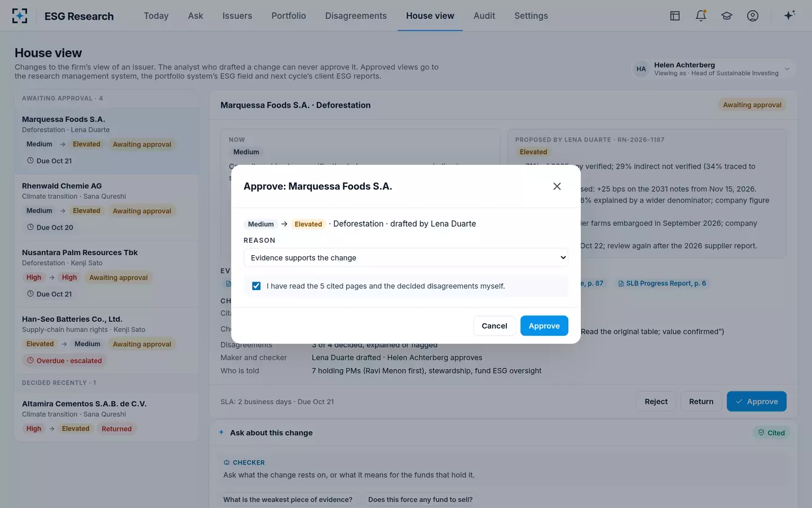Open the Altamira Cementos S.A.B. de C.V. item

[x=107, y=417]
